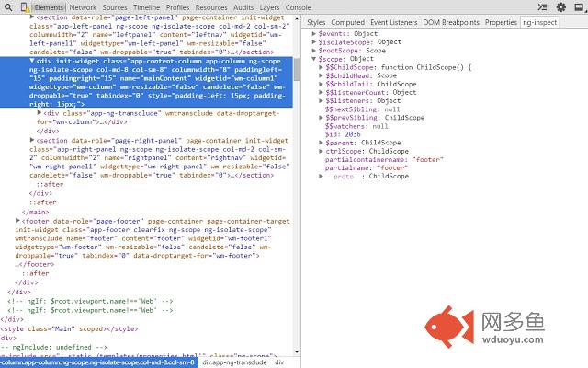Select the $$watchers null property
The width and height of the screenshot is (588, 368).
pos(356,126)
